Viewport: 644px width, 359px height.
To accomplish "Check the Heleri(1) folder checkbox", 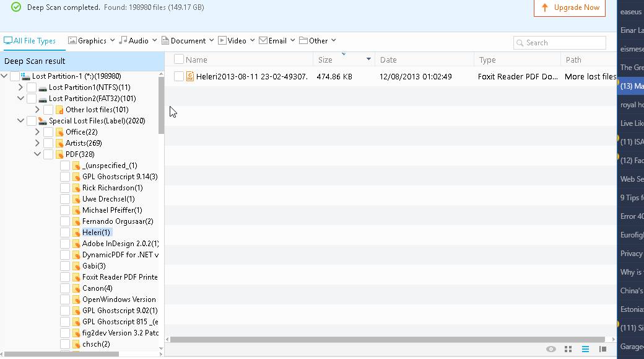I will point(65,233).
